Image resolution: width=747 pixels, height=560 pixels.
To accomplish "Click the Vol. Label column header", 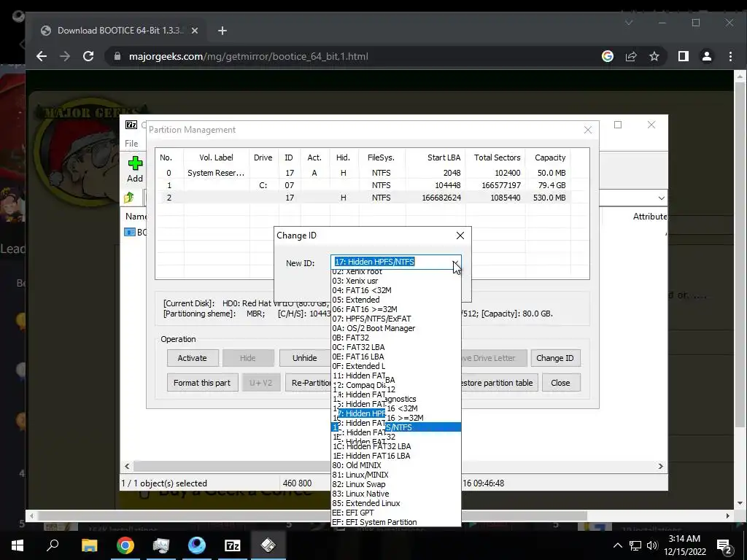I will click(x=216, y=157).
